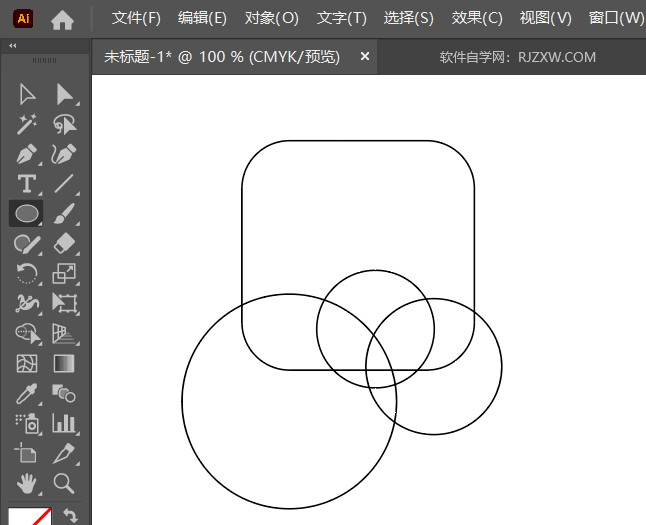The height and width of the screenshot is (525, 646).
Task: Click the Illustrator Ai logo
Action: [x=23, y=19]
